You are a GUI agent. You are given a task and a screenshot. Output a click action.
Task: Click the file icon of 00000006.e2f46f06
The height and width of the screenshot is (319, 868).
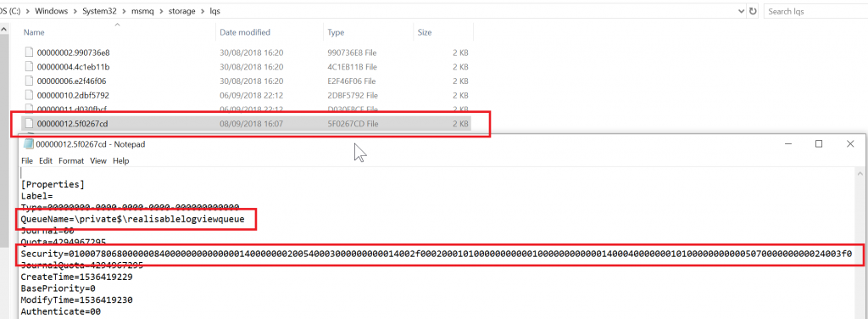tap(30, 81)
